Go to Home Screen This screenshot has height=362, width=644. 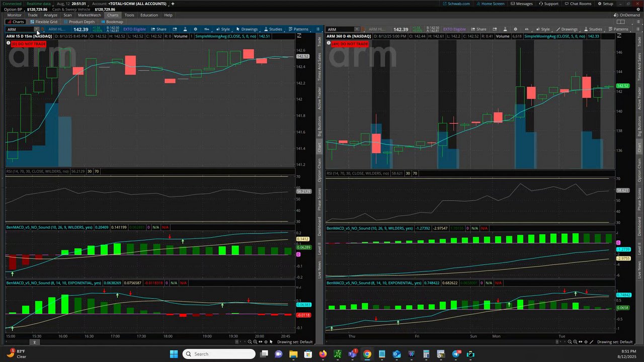(x=490, y=4)
